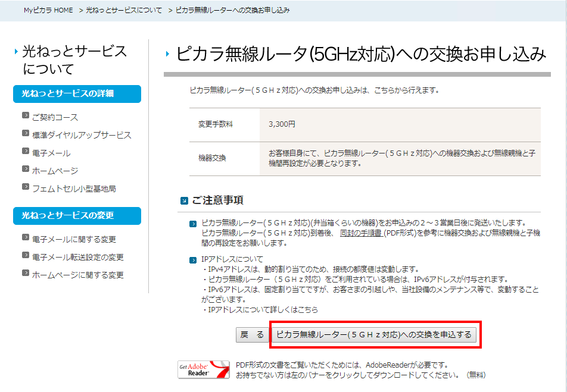The height and width of the screenshot is (392, 567).
Task: Click the ご注意事項 heading text
Action: (217, 200)
